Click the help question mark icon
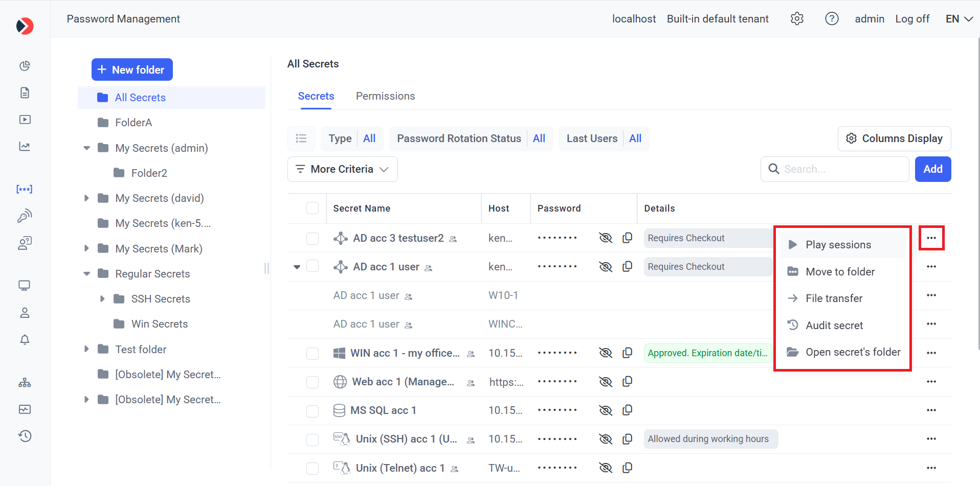Image resolution: width=980 pixels, height=486 pixels. 832,19
